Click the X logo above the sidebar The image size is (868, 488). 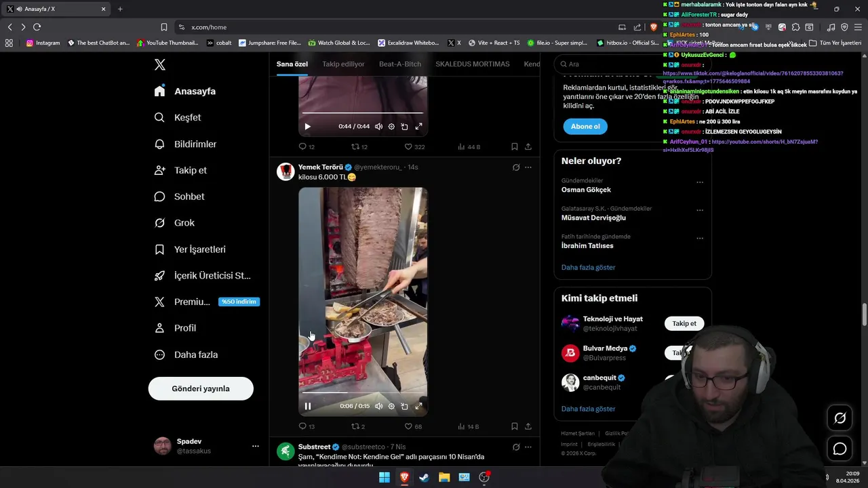(x=160, y=65)
